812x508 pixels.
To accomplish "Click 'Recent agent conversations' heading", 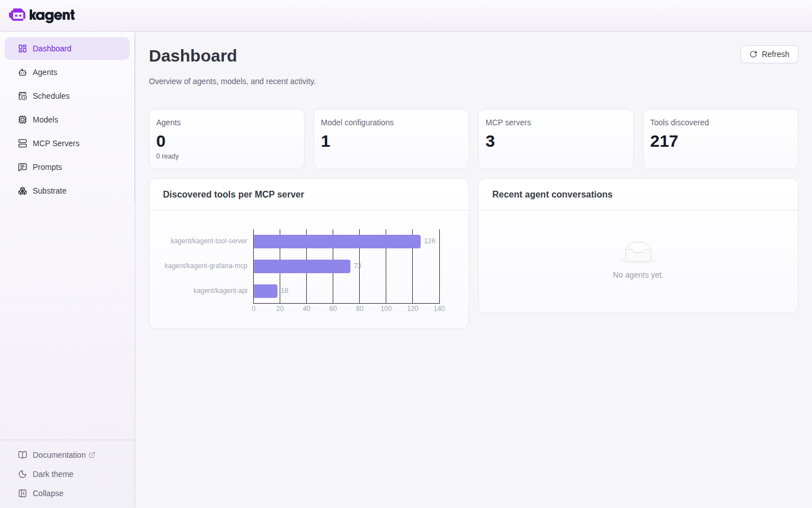I will (552, 194).
